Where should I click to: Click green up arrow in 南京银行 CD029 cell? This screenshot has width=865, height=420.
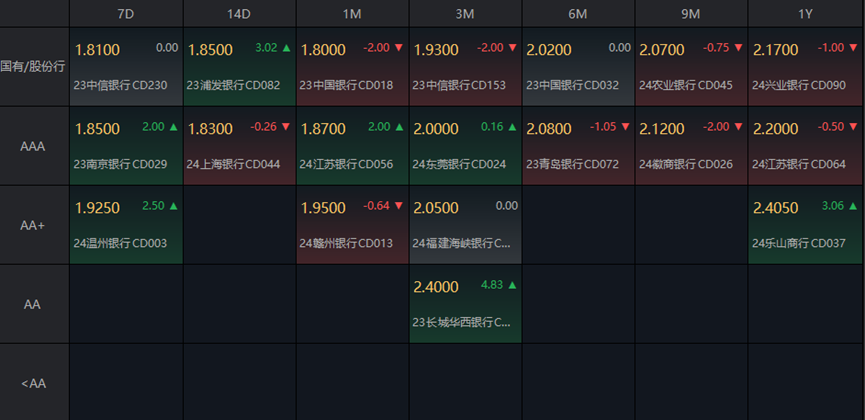pos(175,127)
